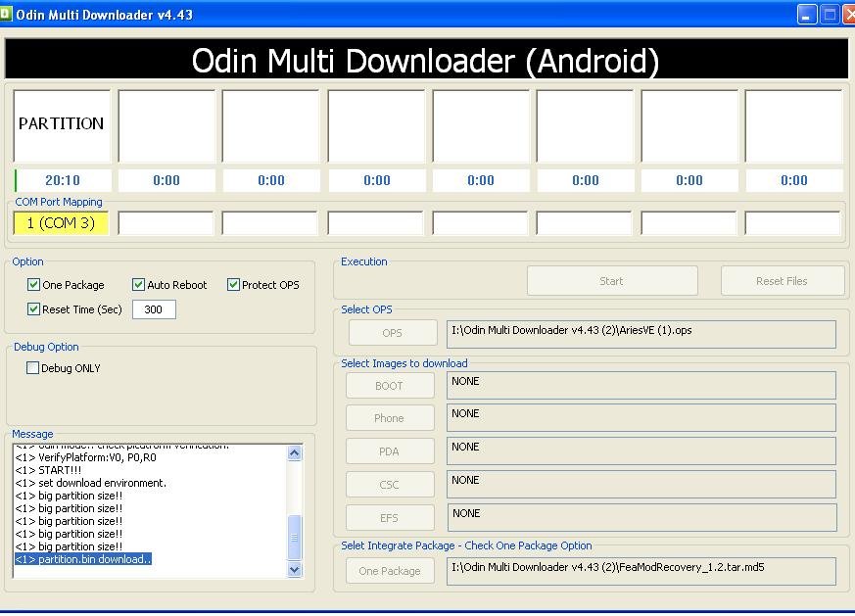The image size is (855, 616).
Task: Click the EFS image button
Action: coord(390,518)
